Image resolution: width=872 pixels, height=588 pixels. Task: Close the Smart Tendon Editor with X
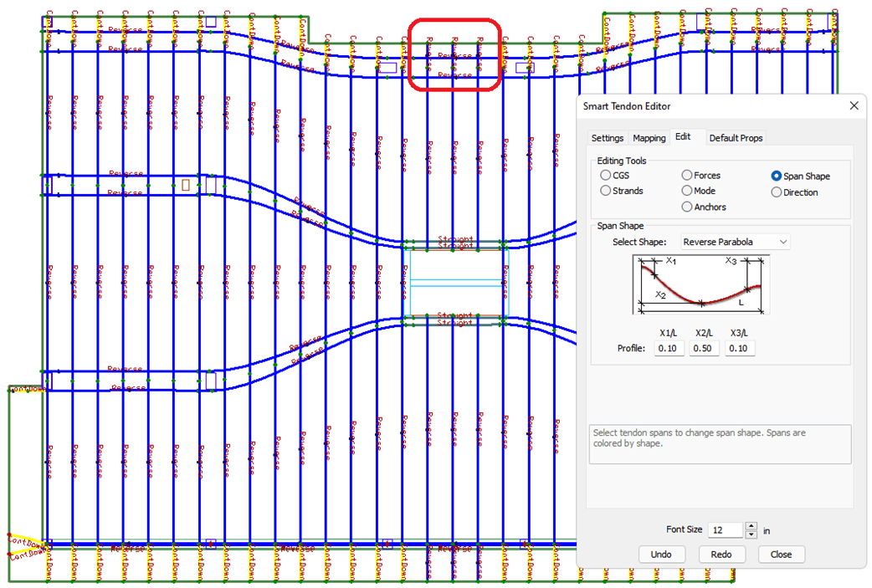pyautogui.click(x=854, y=106)
